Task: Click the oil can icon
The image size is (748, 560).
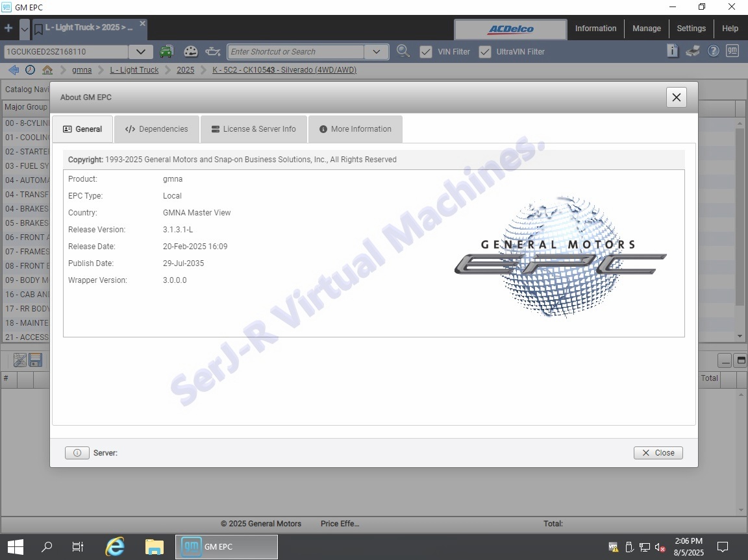Action: click(213, 51)
